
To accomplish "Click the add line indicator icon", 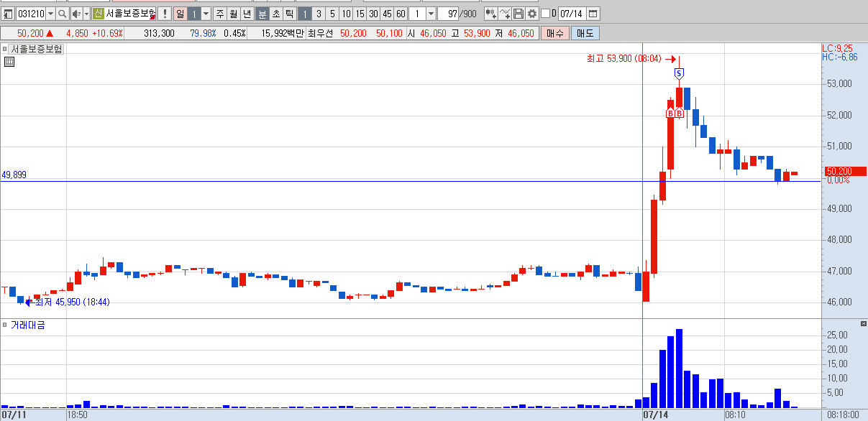I will click(x=505, y=14).
